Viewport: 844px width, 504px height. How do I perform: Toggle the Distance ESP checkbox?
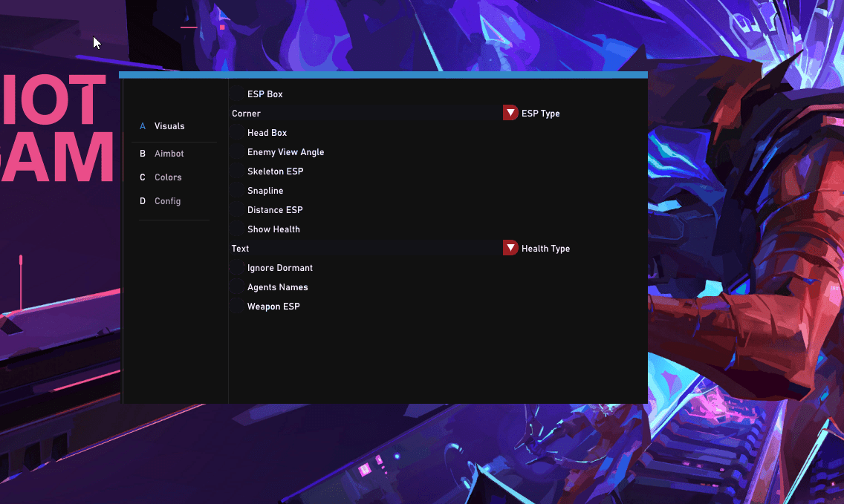click(x=238, y=210)
